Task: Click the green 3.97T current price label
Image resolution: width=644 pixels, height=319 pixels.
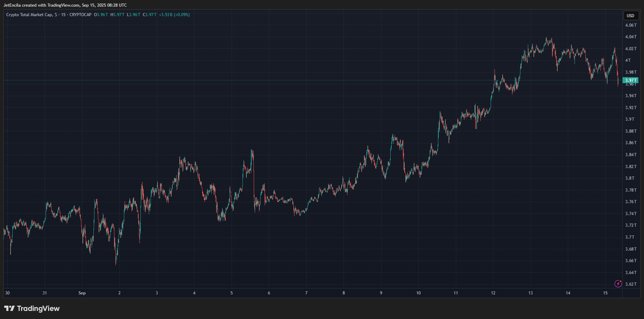Action: point(630,80)
